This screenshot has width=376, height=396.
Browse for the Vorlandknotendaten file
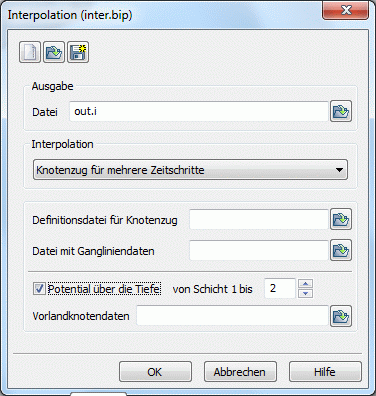tap(341, 316)
